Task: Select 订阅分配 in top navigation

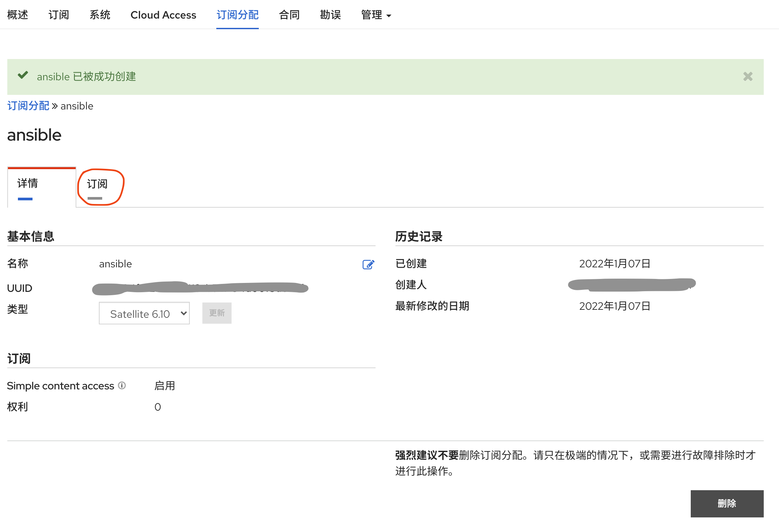Action: click(237, 15)
